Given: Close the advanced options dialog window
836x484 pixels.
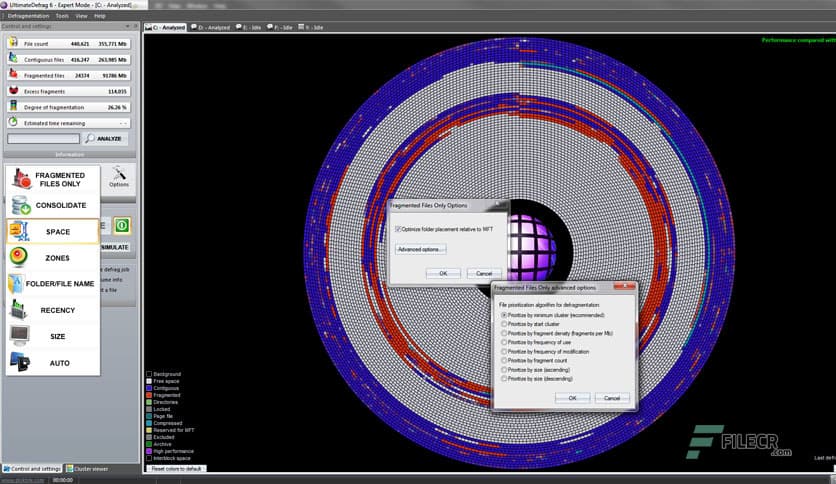Looking at the screenshot, I should click(x=624, y=287).
